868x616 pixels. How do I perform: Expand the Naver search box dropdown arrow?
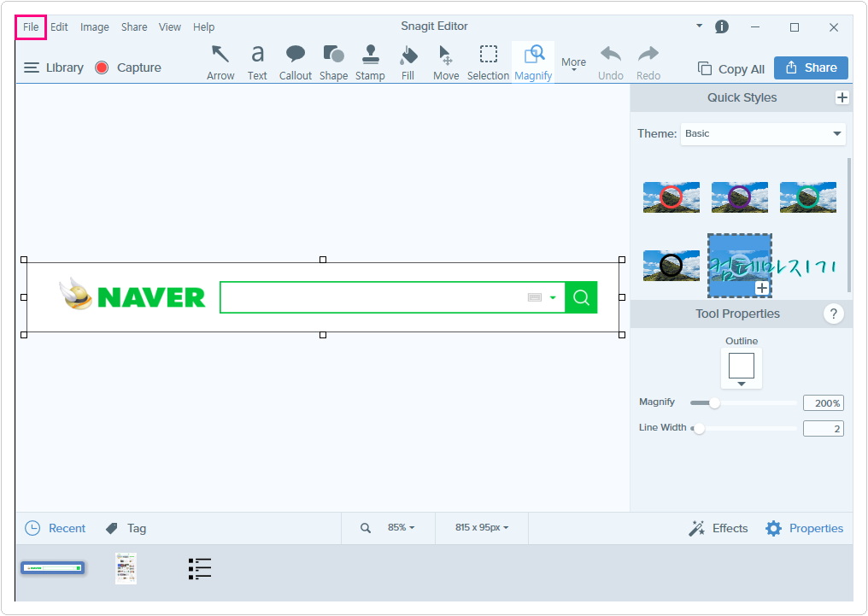(553, 298)
